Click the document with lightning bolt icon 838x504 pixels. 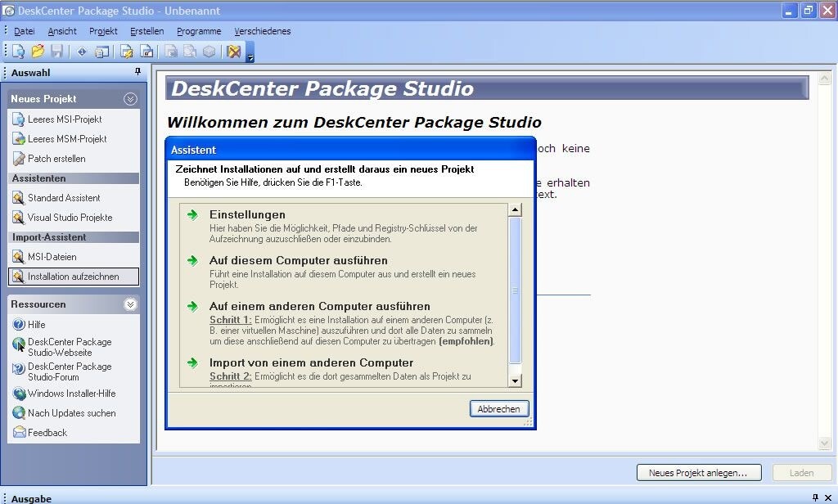click(127, 52)
